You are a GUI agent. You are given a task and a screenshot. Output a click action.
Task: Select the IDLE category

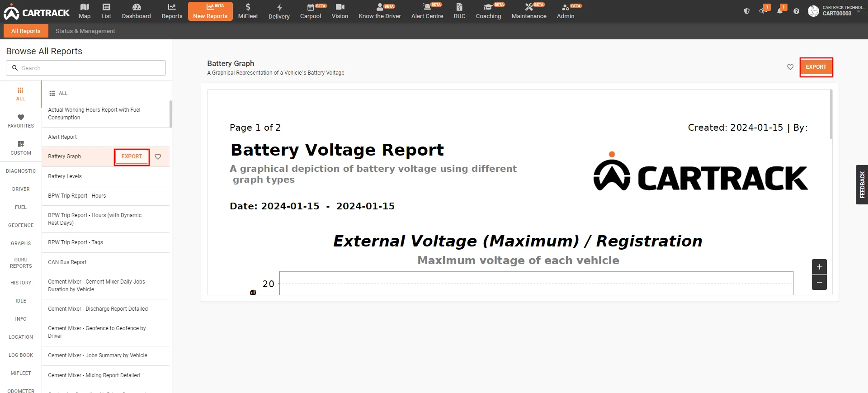[x=21, y=301]
